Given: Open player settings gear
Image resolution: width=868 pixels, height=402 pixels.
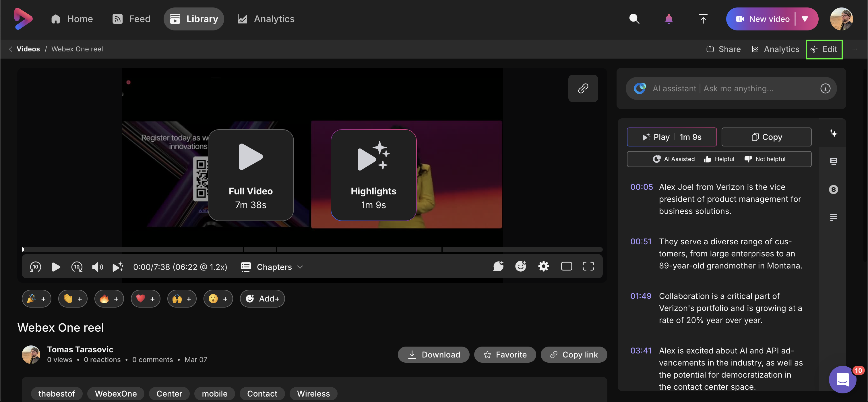Looking at the screenshot, I should click(x=544, y=266).
